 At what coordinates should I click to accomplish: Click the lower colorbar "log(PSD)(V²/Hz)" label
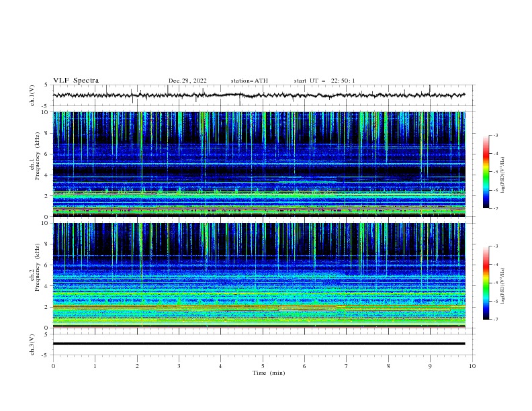pos(502,286)
